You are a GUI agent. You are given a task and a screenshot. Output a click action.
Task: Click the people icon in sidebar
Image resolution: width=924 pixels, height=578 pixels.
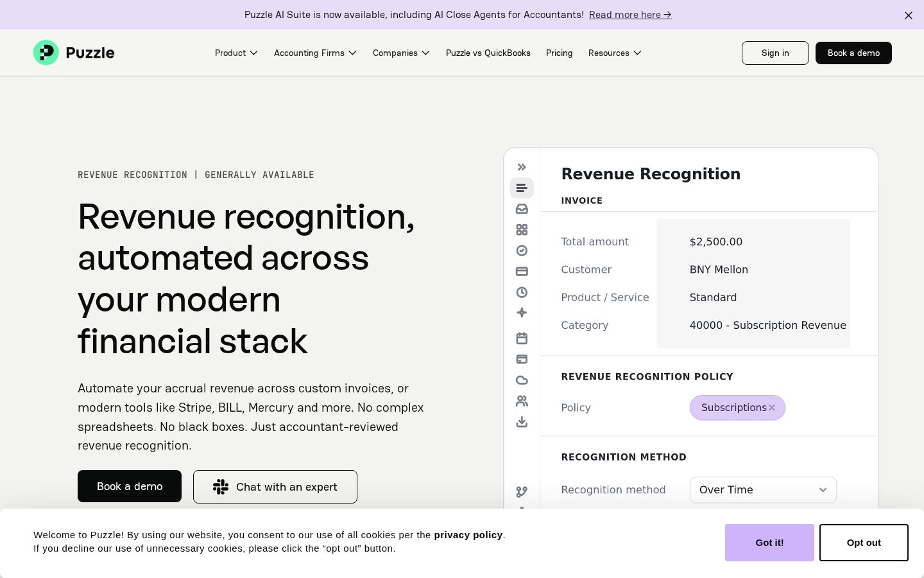(522, 401)
